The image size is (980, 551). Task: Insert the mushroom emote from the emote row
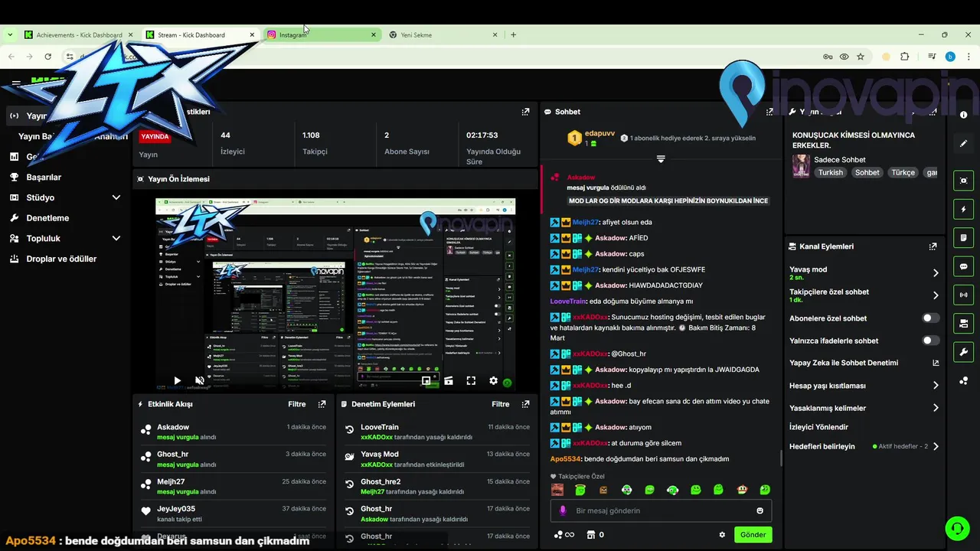click(742, 490)
